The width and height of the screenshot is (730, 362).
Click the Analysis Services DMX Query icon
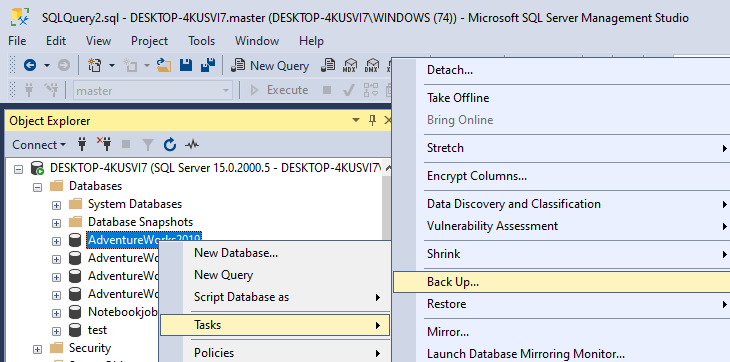click(372, 66)
